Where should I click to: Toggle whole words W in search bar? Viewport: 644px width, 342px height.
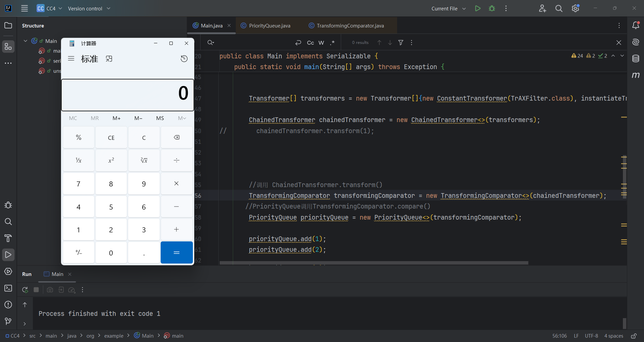point(321,43)
